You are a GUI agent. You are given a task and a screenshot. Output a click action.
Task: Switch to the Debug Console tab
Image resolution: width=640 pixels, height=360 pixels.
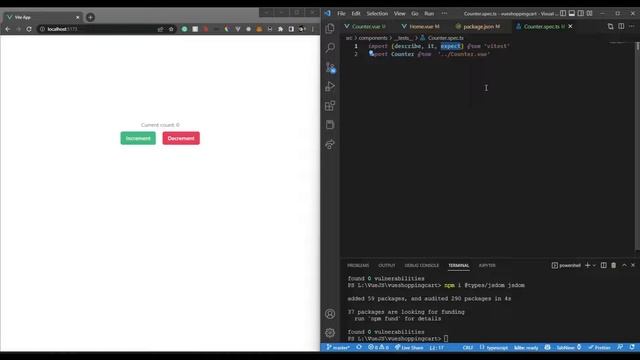pyautogui.click(x=422, y=265)
